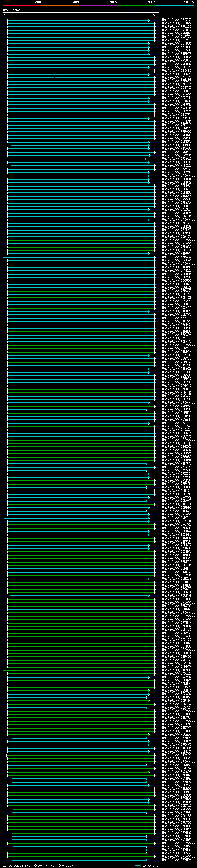Select hit UniRef100_C5FP27
This screenshot has height=868, width=197.
pyautogui.click(x=177, y=379)
